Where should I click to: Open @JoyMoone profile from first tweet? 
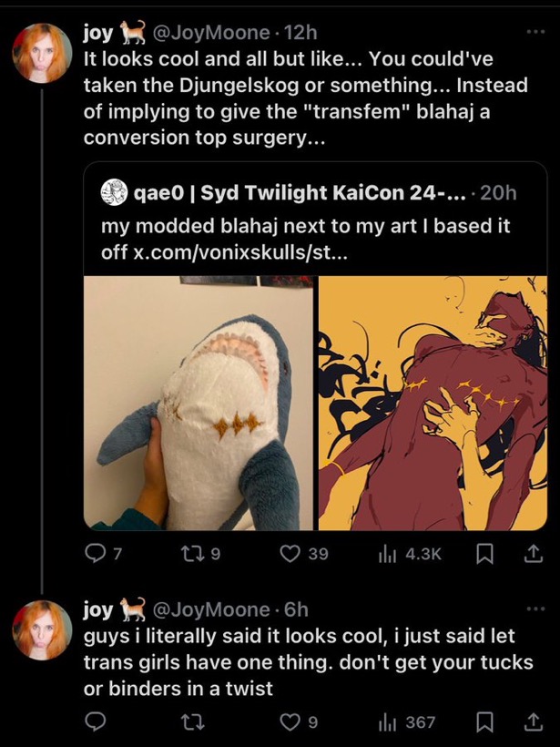coord(210,33)
